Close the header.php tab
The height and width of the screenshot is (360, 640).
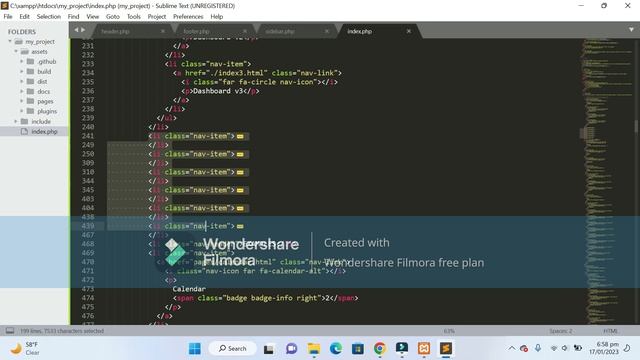click(163, 31)
